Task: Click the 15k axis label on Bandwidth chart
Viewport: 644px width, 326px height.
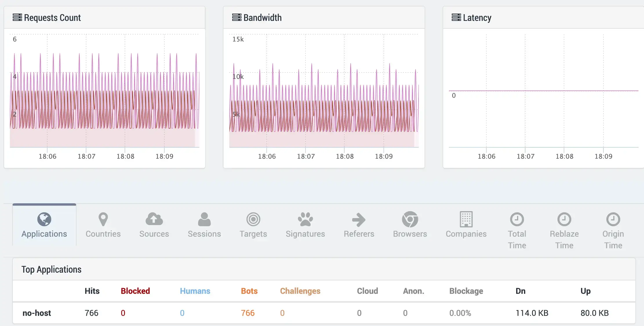Action: tap(238, 39)
